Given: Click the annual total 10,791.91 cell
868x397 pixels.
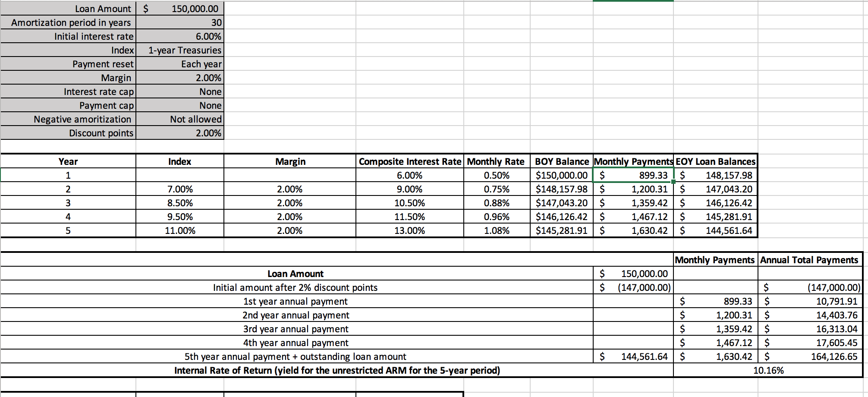Looking at the screenshot, I should tap(810, 301).
